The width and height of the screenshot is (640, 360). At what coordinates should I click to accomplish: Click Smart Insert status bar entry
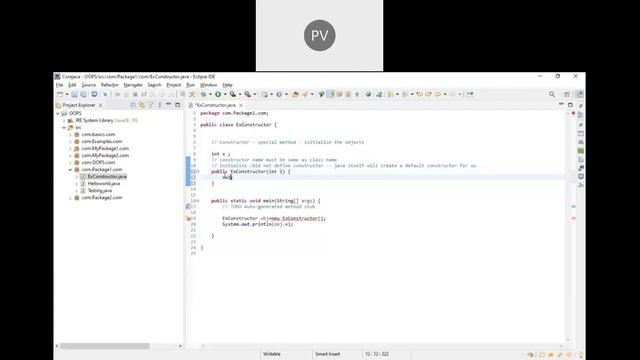[327, 354]
